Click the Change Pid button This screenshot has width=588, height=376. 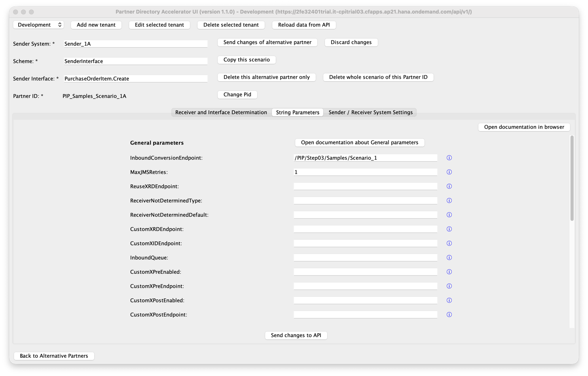pos(237,94)
